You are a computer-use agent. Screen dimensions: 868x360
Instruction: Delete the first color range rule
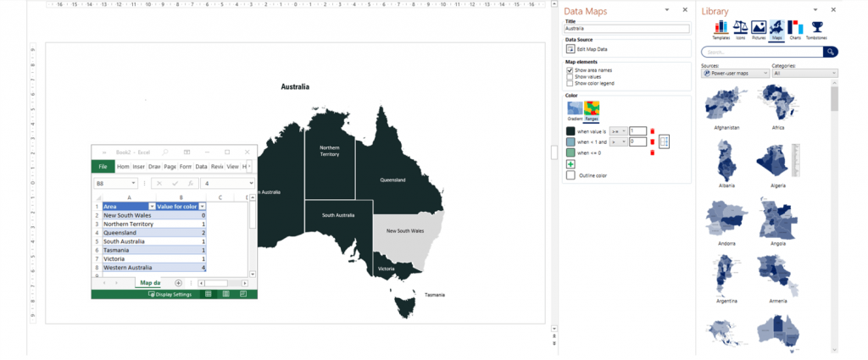(x=652, y=130)
